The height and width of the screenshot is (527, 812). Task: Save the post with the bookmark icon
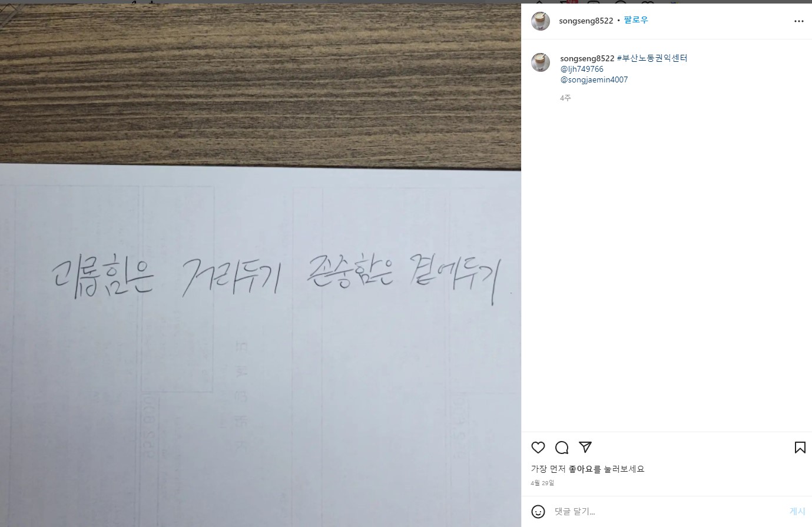800,448
